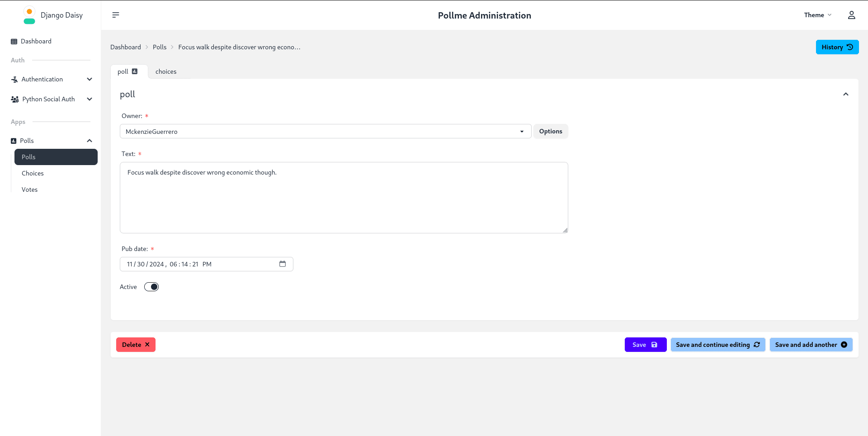Expand the Authentication sidebar section
Image resolution: width=868 pixels, height=436 pixels.
(x=90, y=79)
